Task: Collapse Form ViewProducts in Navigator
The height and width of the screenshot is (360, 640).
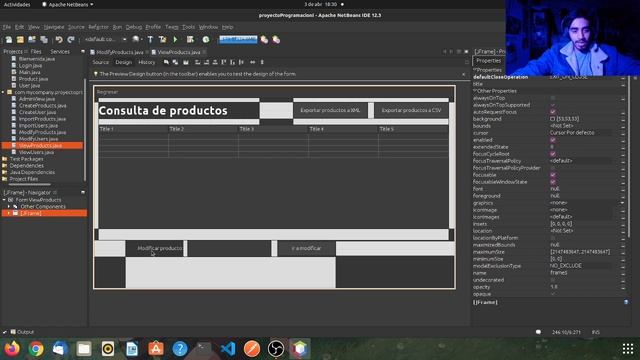Action: [4, 200]
